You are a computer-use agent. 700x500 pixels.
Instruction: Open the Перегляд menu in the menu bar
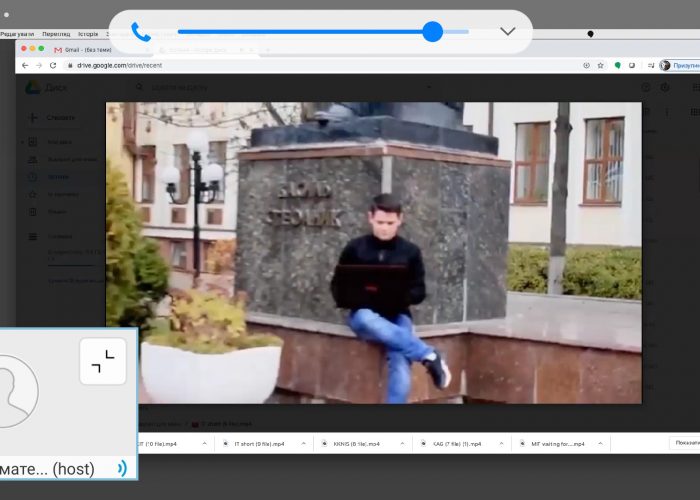[x=56, y=33]
